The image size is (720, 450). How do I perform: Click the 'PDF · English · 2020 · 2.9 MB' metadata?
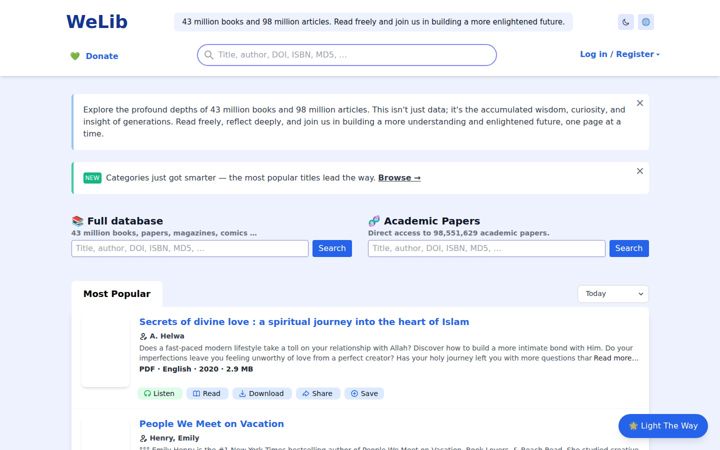tap(196, 369)
